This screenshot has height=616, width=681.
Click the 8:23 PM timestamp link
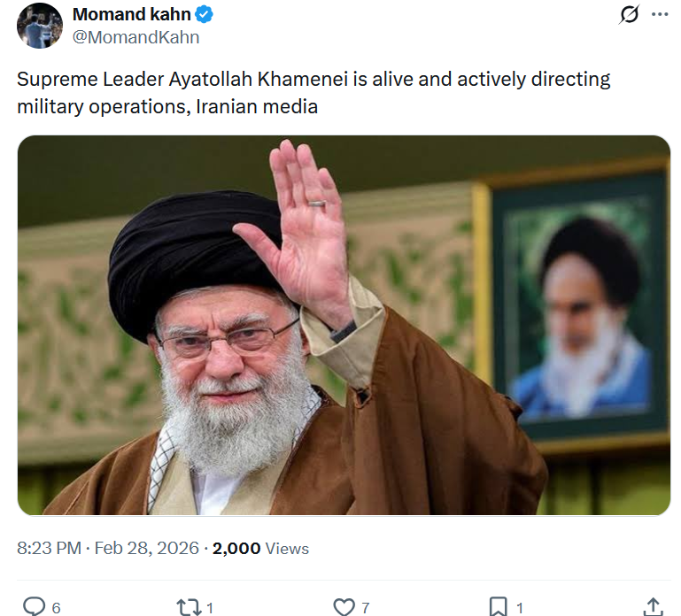click(49, 548)
